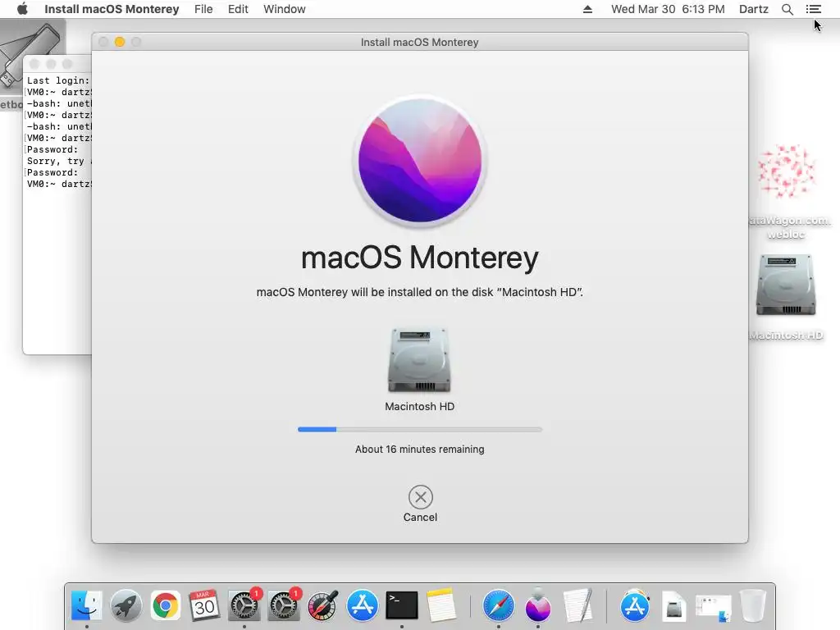Minimize the installer with yellow button

(x=120, y=42)
